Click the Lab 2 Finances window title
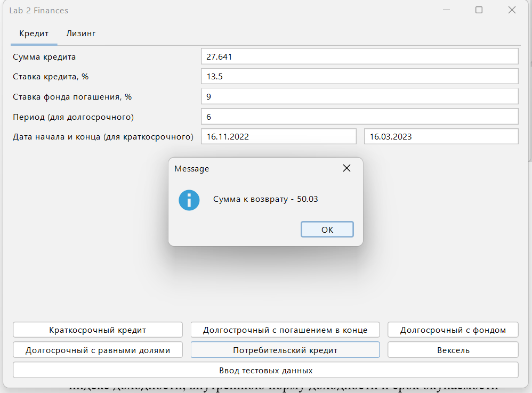 pyautogui.click(x=39, y=11)
